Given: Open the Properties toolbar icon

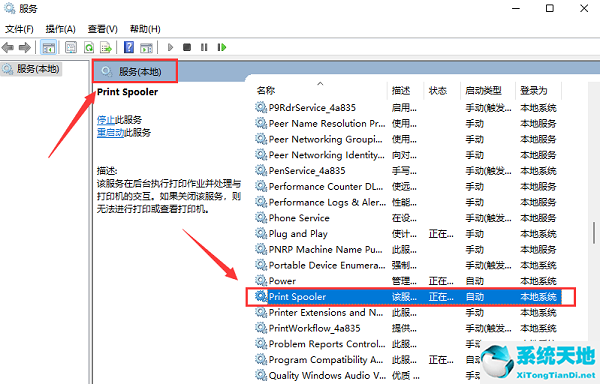Looking at the screenshot, I should pyautogui.click(x=71, y=47).
